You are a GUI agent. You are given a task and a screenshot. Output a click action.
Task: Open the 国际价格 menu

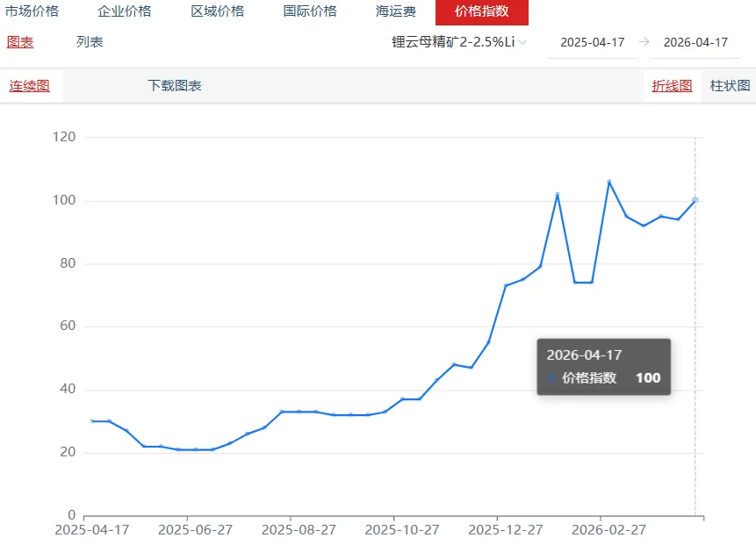(x=309, y=11)
